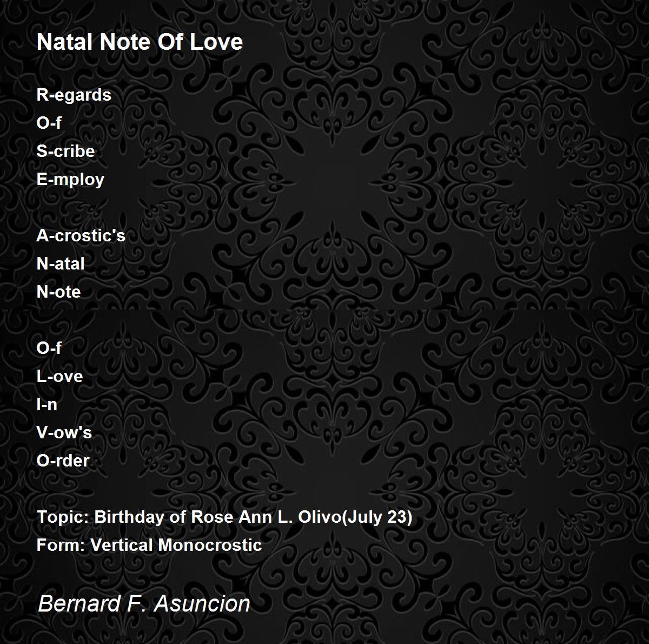Click the author name Bernard F. Asuncion
649x644 pixels.
pyautogui.click(x=144, y=603)
